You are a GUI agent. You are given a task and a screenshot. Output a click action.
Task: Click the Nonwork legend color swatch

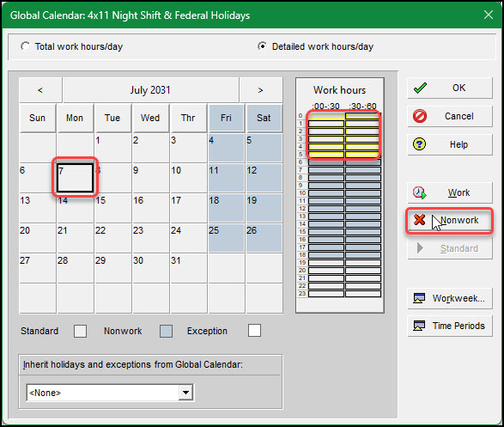[x=166, y=331]
